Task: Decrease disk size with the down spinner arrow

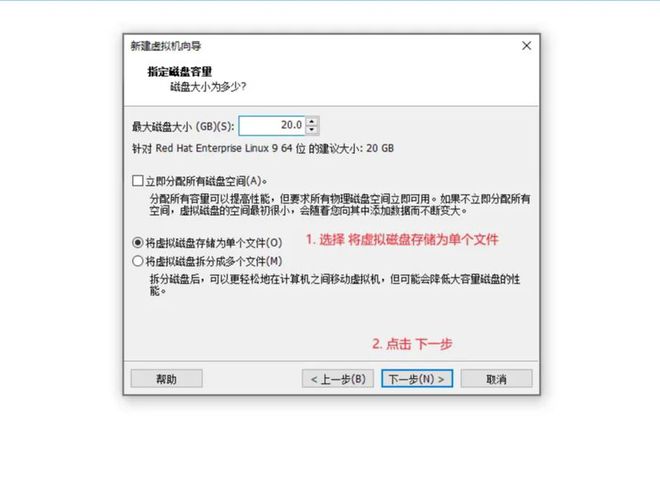Action: pyautogui.click(x=311, y=130)
